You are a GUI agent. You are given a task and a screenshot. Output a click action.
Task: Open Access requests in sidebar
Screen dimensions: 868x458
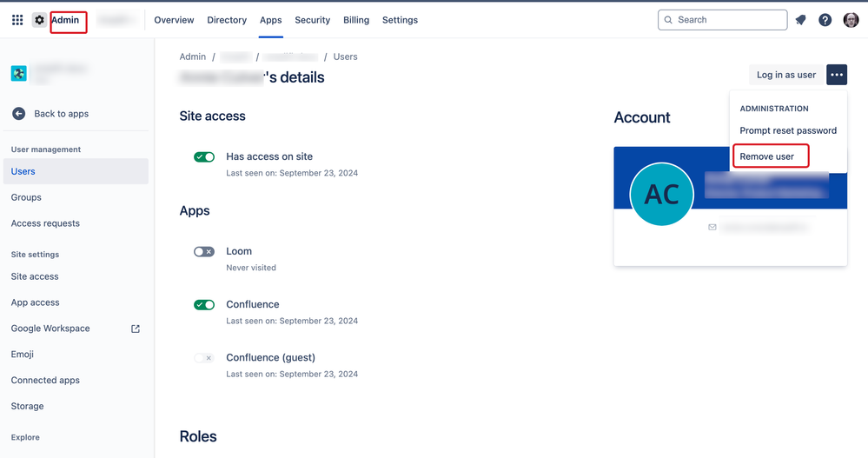pos(45,223)
